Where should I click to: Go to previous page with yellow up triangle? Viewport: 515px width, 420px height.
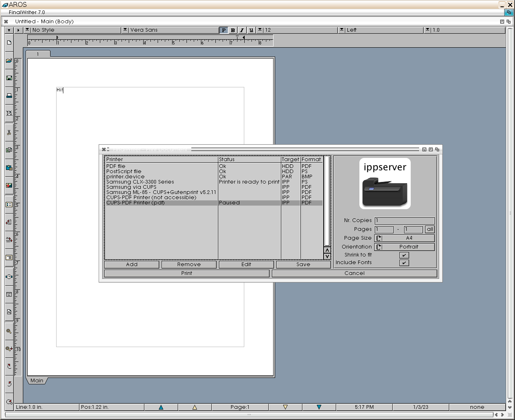point(195,407)
